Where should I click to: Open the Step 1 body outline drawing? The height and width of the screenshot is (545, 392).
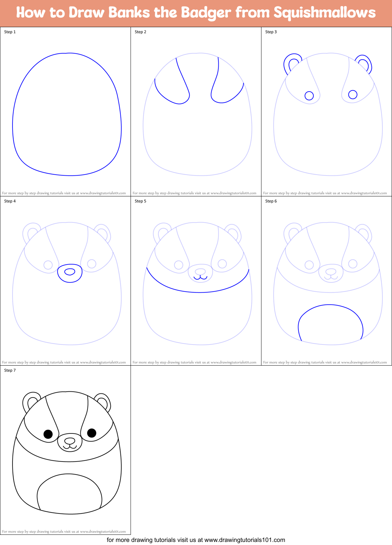click(67, 114)
